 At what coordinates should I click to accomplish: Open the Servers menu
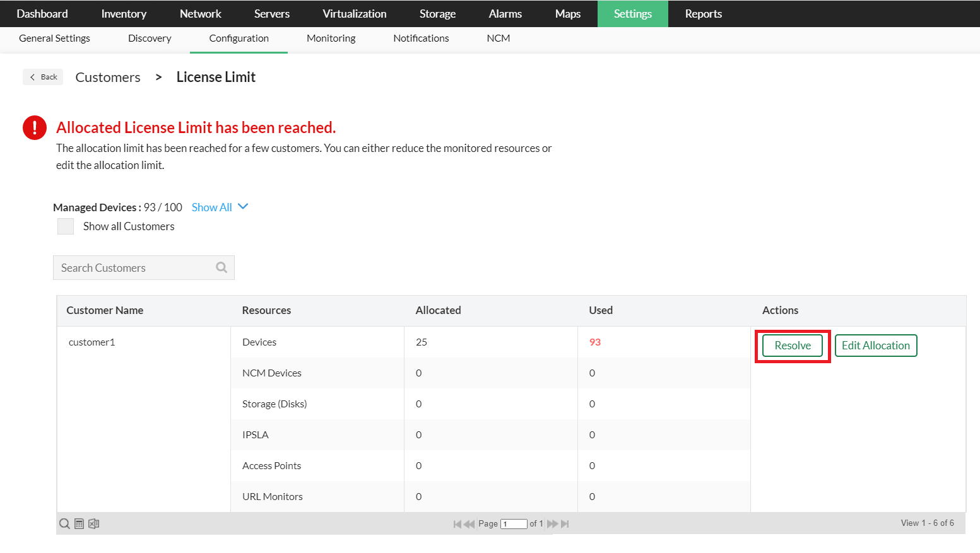point(272,14)
